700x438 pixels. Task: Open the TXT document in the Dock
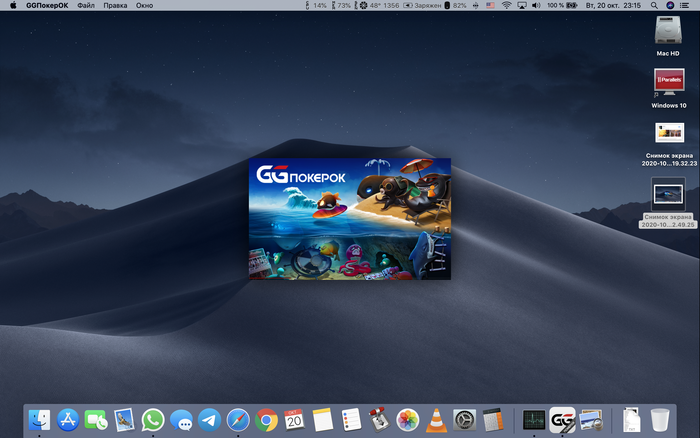coord(631,420)
